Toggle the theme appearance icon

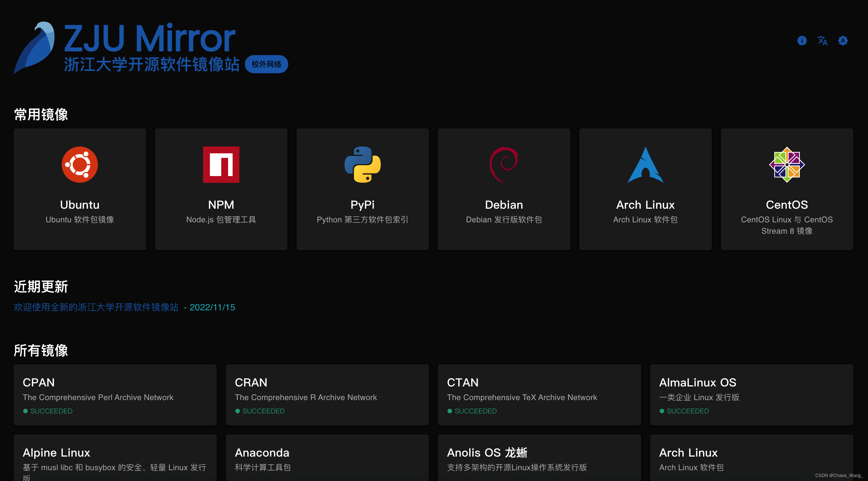point(843,40)
